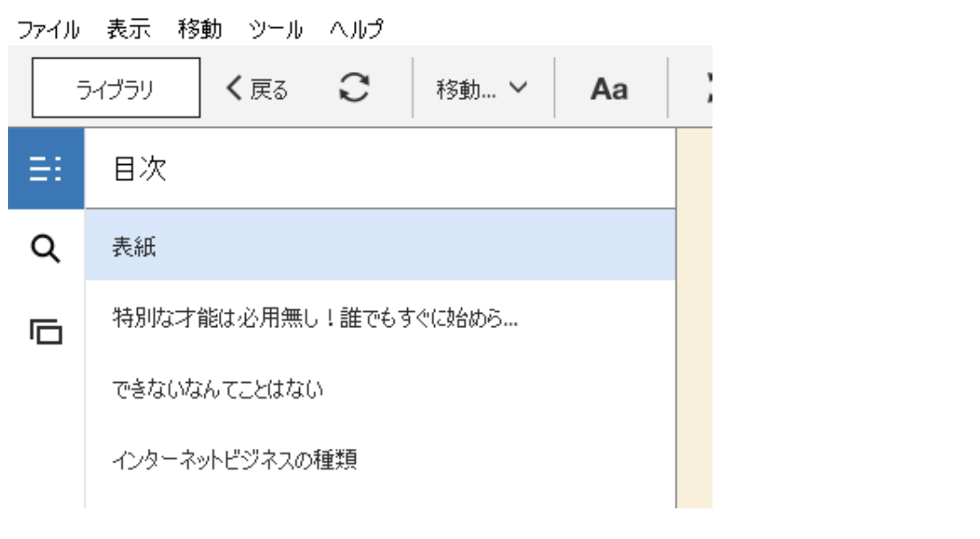Open the ツール menu
Image resolution: width=980 pixels, height=539 pixels.
276,30
